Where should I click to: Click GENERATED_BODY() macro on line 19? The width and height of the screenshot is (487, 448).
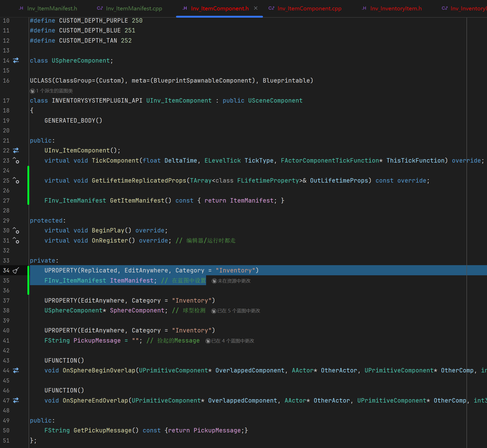tap(73, 121)
